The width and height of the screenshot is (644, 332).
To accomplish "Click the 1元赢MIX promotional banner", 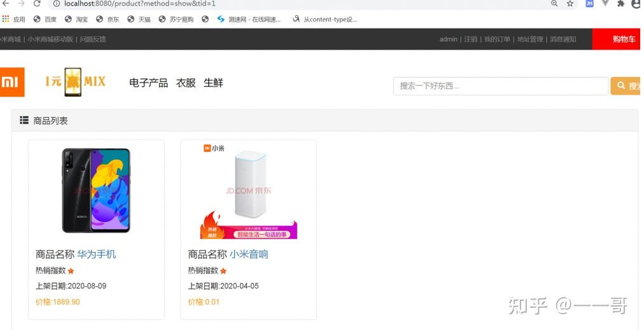I will (x=75, y=82).
